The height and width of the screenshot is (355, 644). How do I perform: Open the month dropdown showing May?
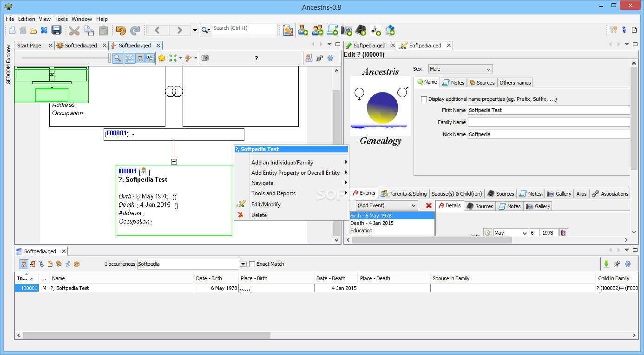click(511, 233)
